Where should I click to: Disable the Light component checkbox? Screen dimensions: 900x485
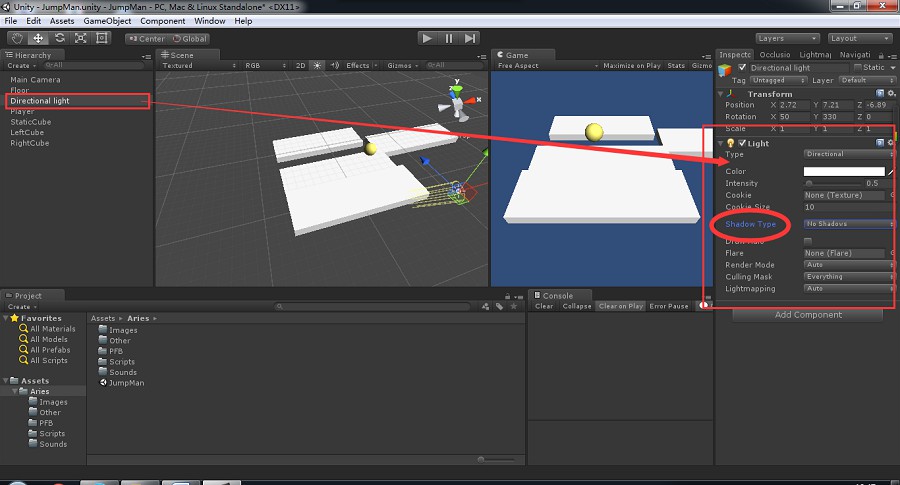pyautogui.click(x=742, y=143)
